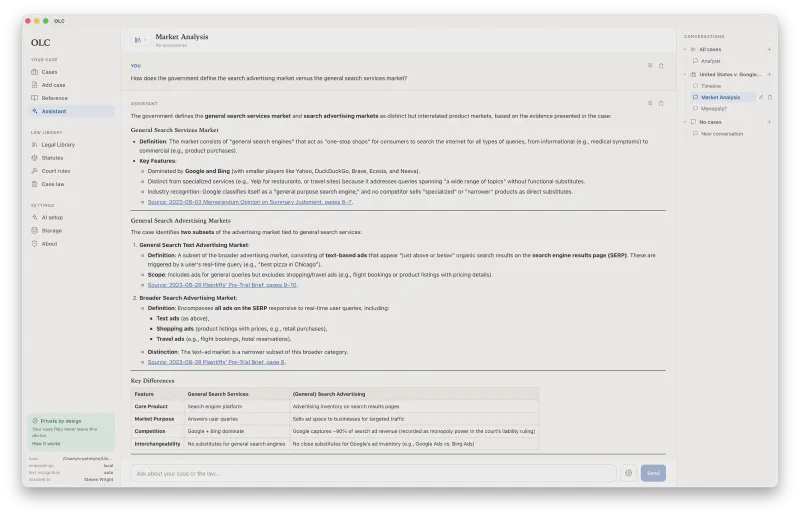Image resolution: width=800 pixels, height=516 pixels.
Task: Pin the assistant's response message
Action: point(650,104)
